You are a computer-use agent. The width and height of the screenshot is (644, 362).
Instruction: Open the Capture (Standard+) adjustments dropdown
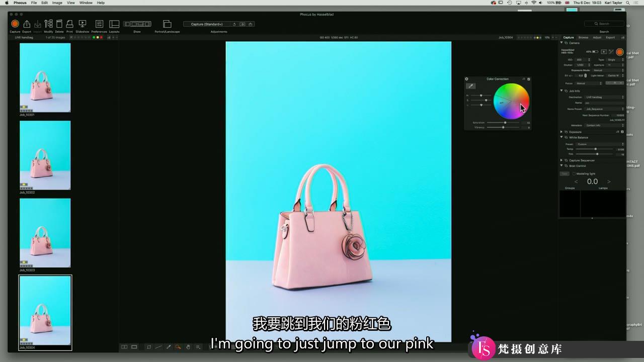click(x=207, y=24)
